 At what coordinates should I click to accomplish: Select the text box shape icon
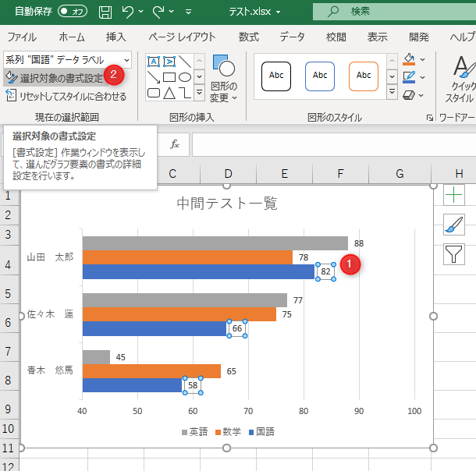154,62
